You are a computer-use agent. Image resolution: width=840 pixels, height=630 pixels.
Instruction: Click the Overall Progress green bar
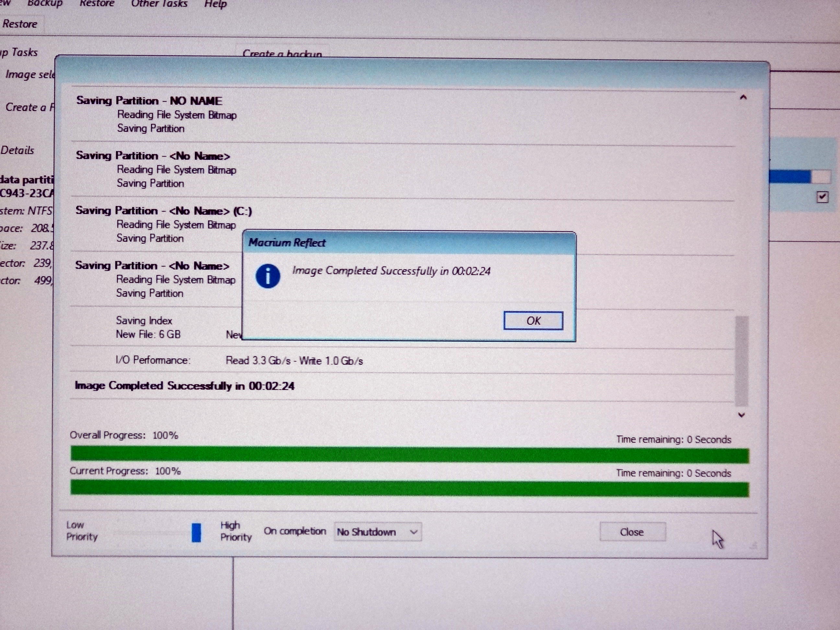(x=410, y=455)
